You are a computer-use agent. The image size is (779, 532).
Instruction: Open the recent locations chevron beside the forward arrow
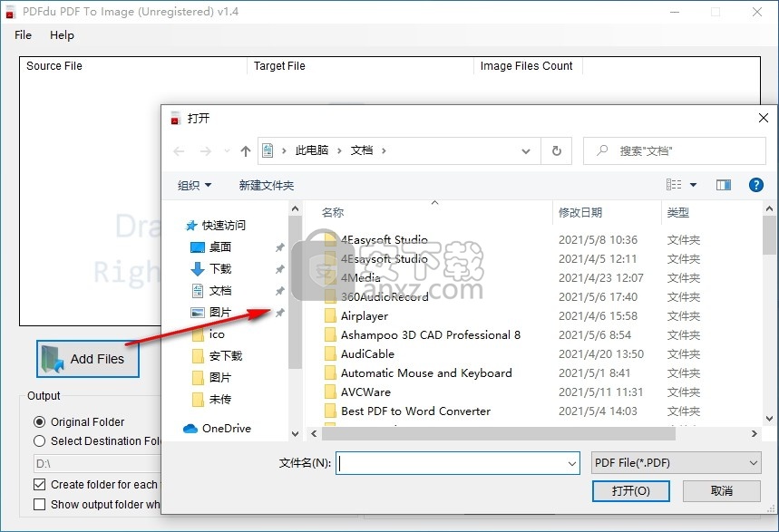227,151
